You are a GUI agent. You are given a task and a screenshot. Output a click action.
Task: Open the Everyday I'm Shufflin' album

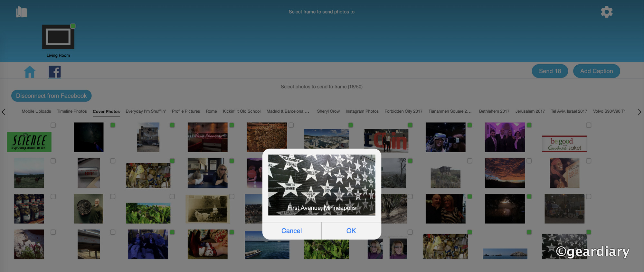pyautogui.click(x=146, y=111)
